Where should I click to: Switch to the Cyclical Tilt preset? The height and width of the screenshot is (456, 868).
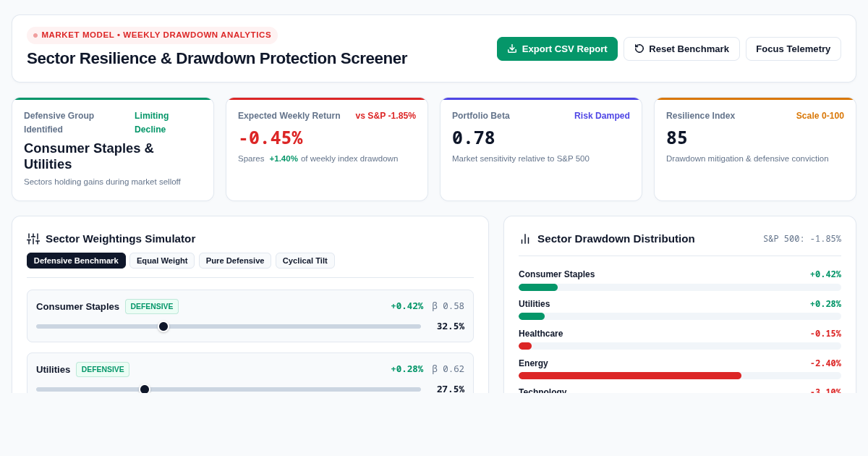pos(305,261)
